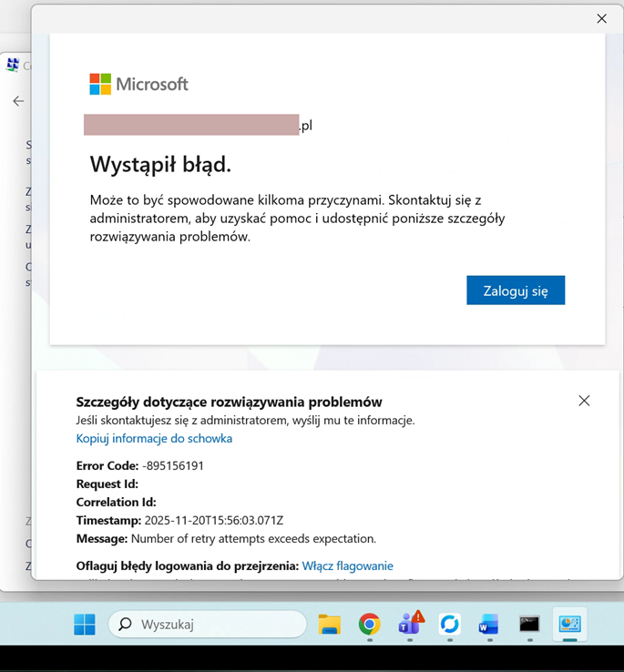Click the 'Request Id:' label
624x672 pixels.
(x=107, y=484)
